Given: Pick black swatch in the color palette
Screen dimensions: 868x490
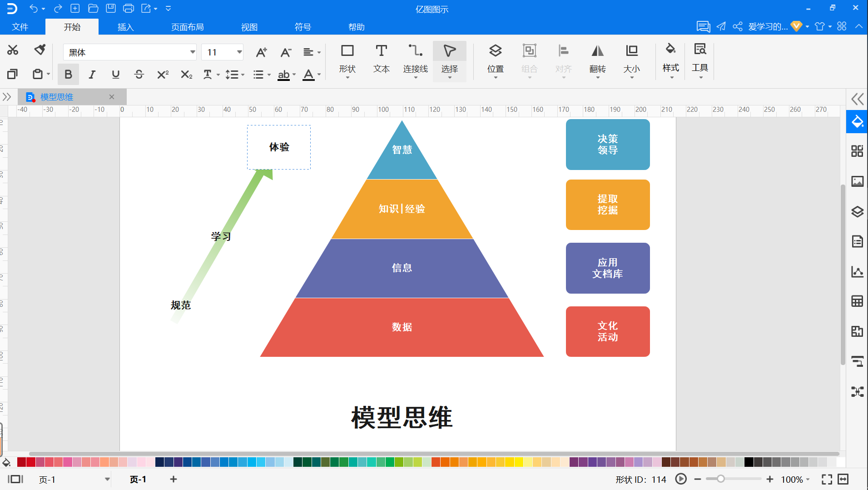Looking at the screenshot, I should 749,462.
